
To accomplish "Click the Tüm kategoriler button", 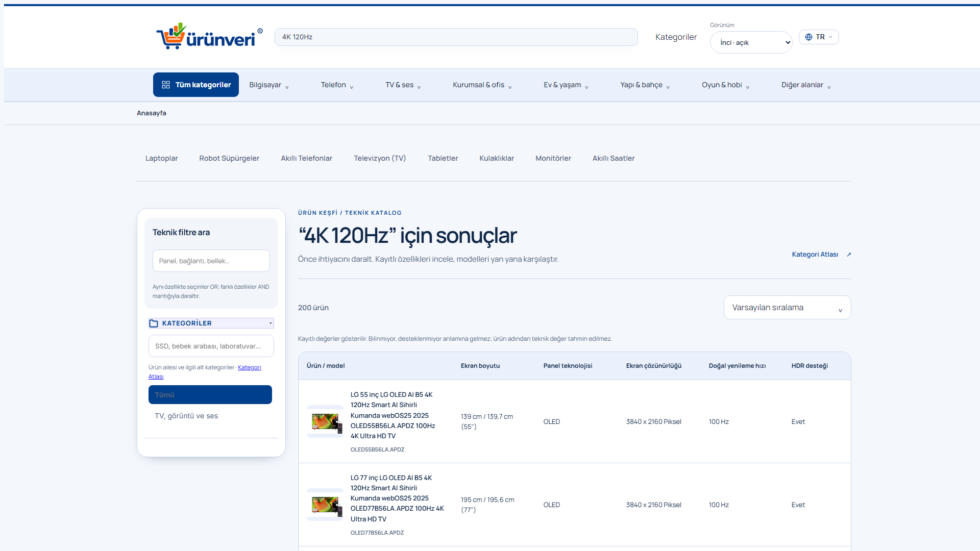I will (x=196, y=85).
